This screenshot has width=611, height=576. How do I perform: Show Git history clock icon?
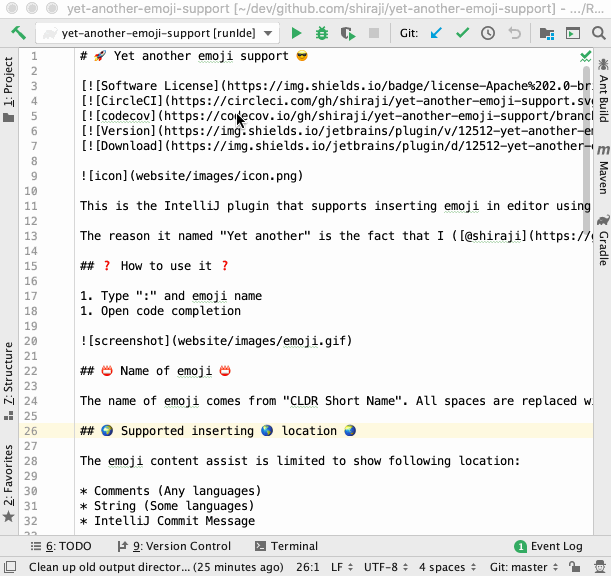coord(488,34)
